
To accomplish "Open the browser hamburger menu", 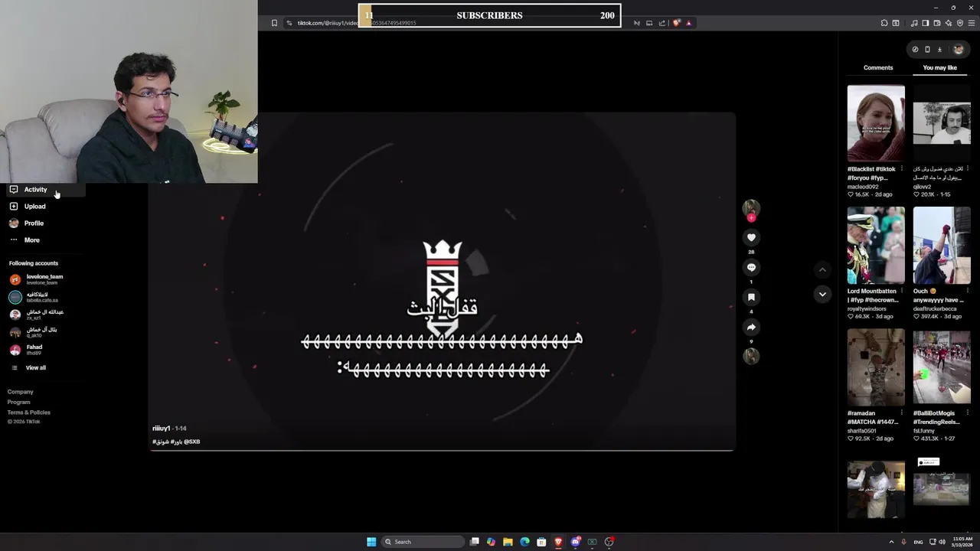I will point(972,23).
